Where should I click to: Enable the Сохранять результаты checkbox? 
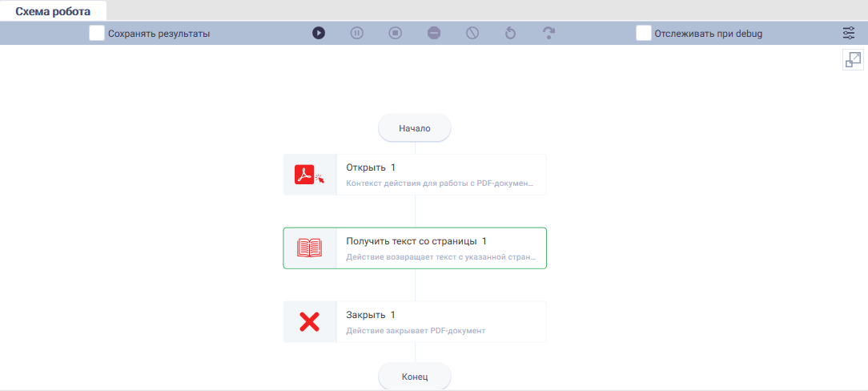tap(97, 33)
